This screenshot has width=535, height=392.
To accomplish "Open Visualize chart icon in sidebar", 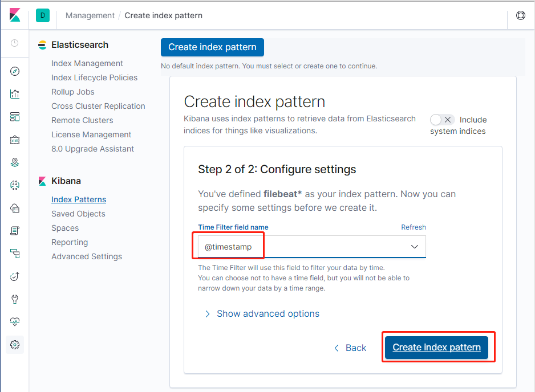I will coord(15,94).
